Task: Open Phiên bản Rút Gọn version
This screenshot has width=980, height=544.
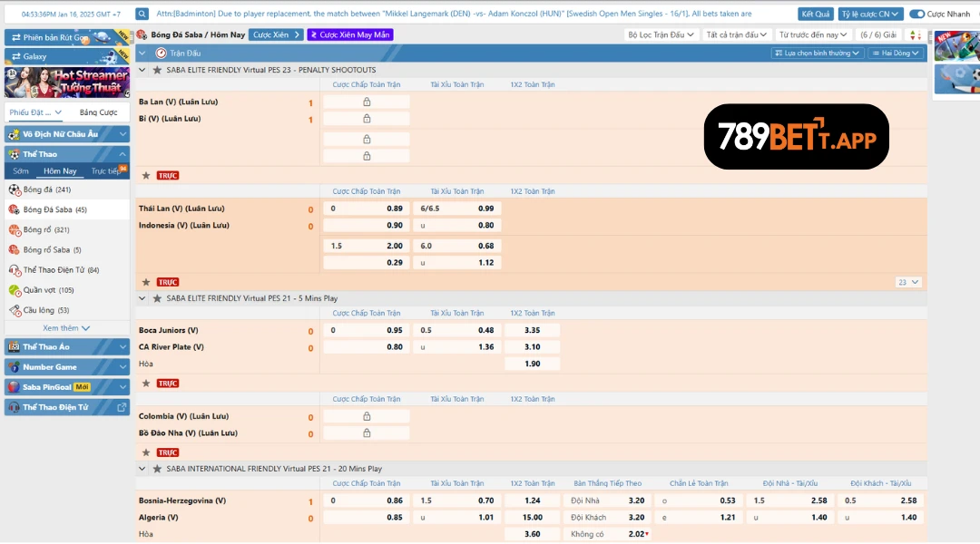Action: click(x=67, y=37)
